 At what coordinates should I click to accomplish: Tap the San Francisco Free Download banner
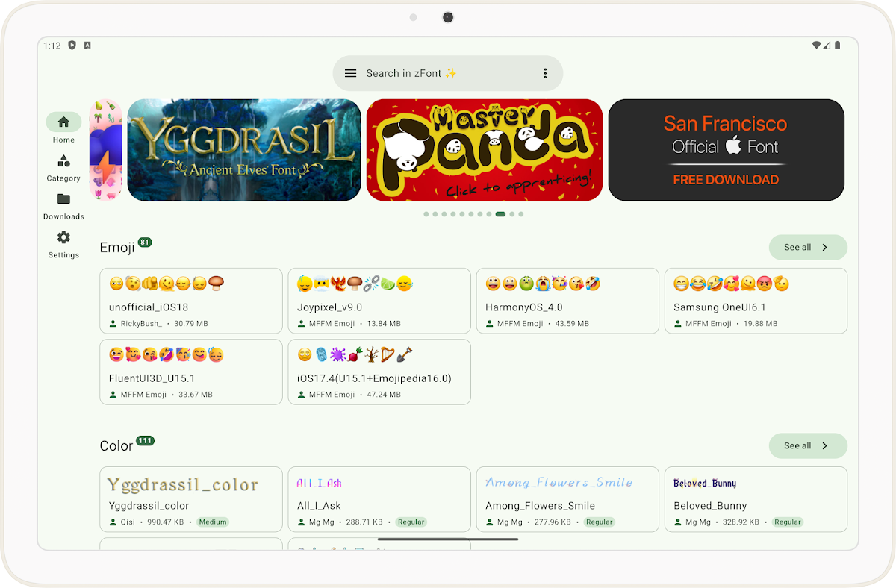click(726, 150)
